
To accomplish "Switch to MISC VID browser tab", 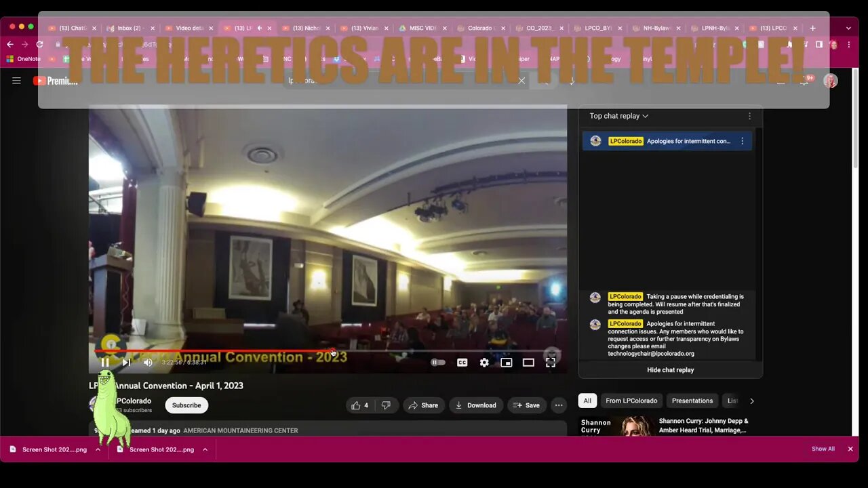I will (421, 28).
